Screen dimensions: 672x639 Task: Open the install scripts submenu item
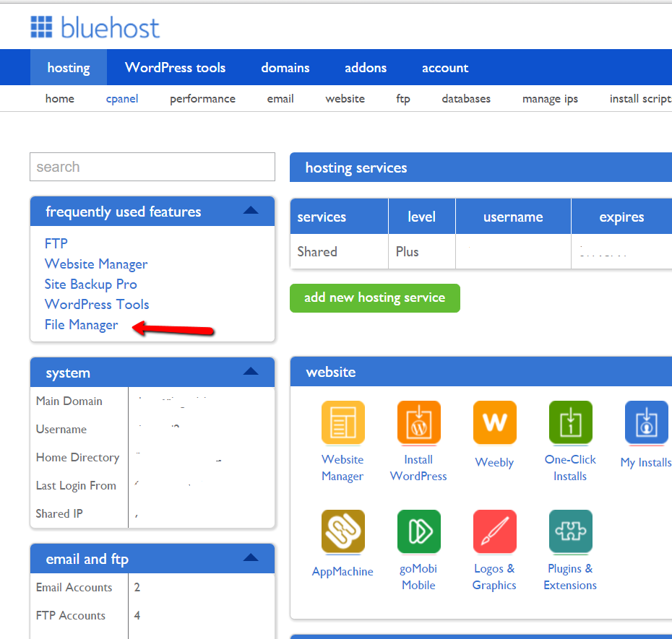pyautogui.click(x=640, y=99)
